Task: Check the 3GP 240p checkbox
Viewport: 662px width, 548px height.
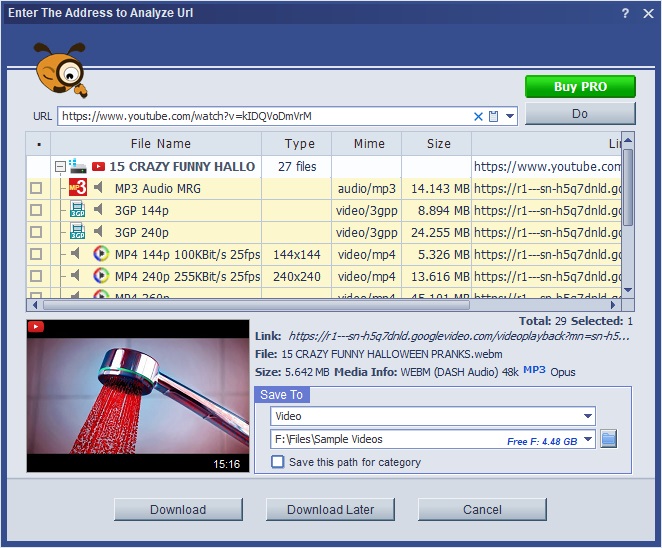Action: [36, 232]
